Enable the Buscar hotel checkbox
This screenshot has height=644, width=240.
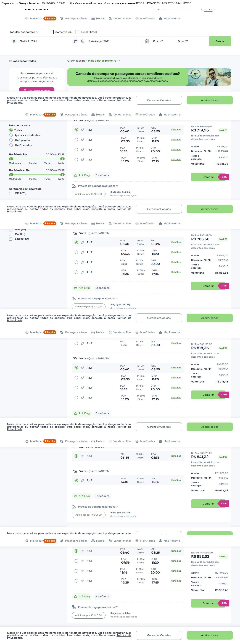tap(77, 32)
